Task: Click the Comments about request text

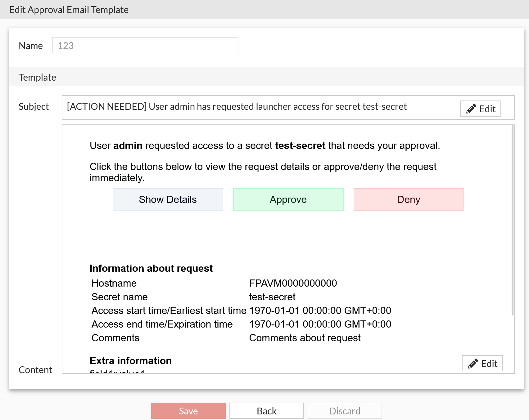Action: pos(305,338)
